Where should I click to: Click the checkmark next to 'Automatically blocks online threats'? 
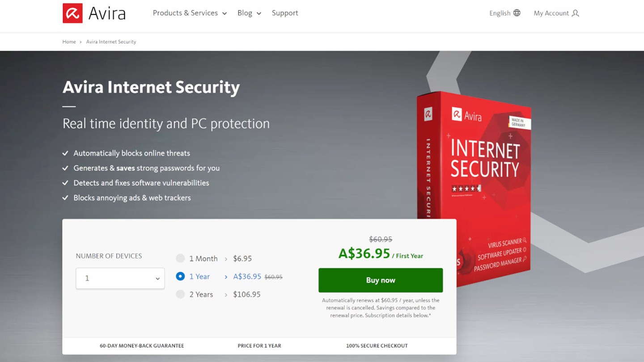[65, 153]
